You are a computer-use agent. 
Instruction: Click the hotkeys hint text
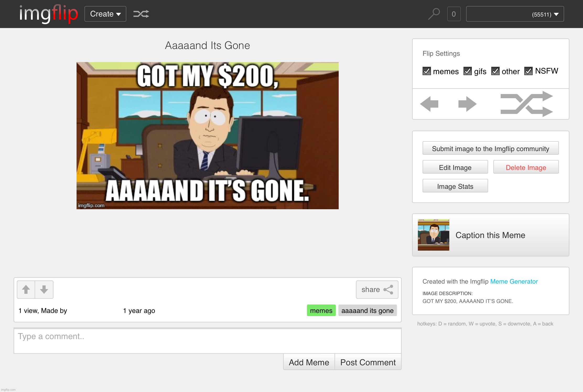[485, 324]
